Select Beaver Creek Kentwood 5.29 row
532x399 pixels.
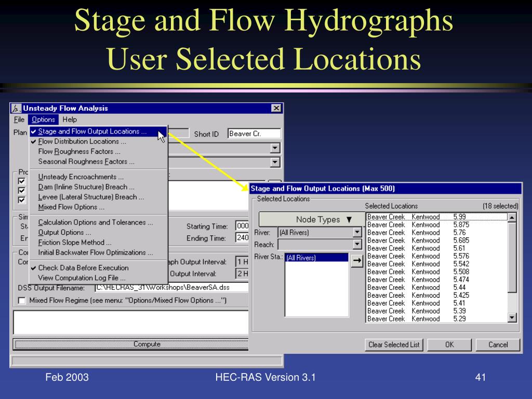click(437, 318)
